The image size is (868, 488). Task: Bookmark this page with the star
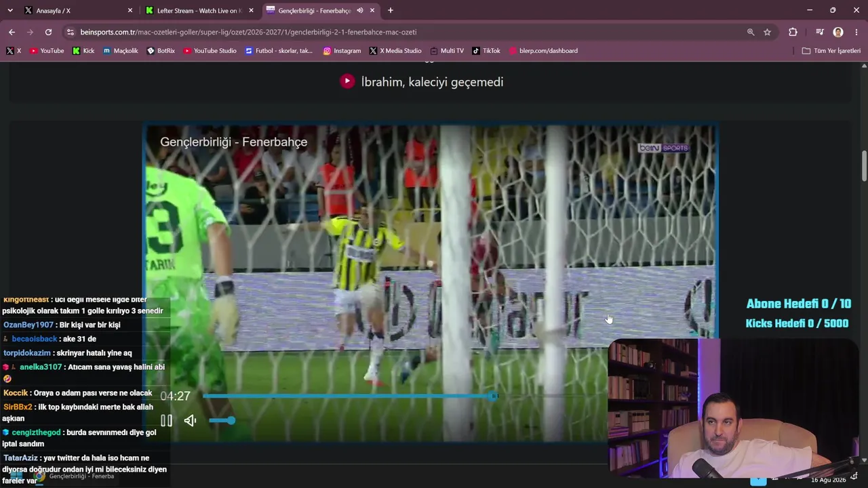(767, 32)
